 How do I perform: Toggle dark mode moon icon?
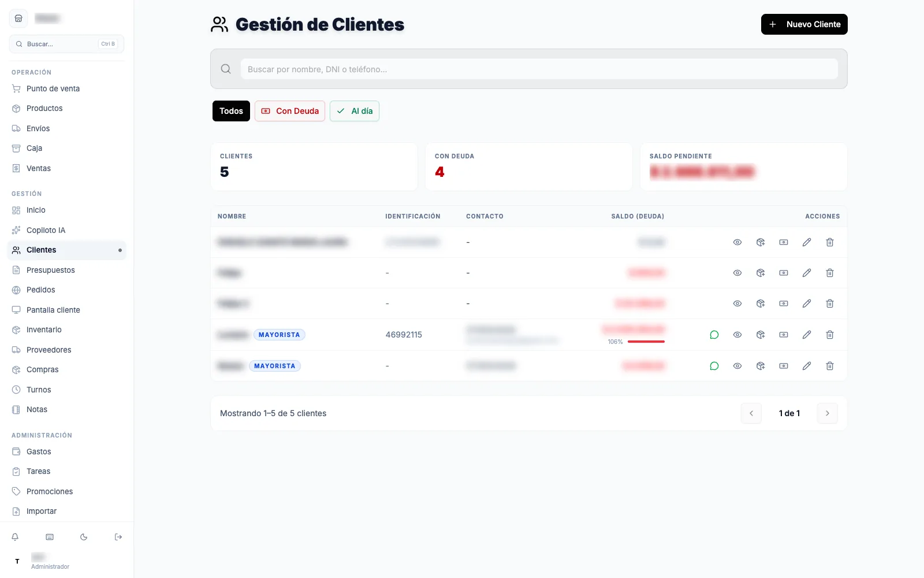click(84, 537)
